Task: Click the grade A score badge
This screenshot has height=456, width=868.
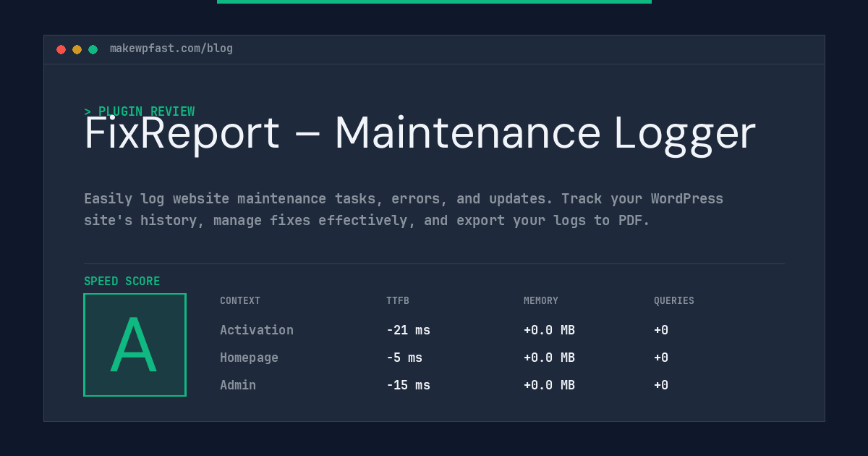Action: tap(135, 345)
